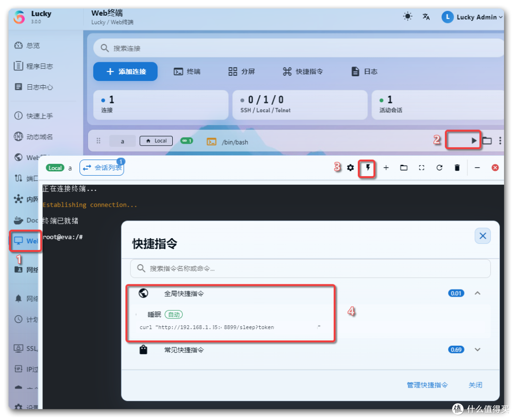Click the 活动会话 stats card

[x=438, y=105]
